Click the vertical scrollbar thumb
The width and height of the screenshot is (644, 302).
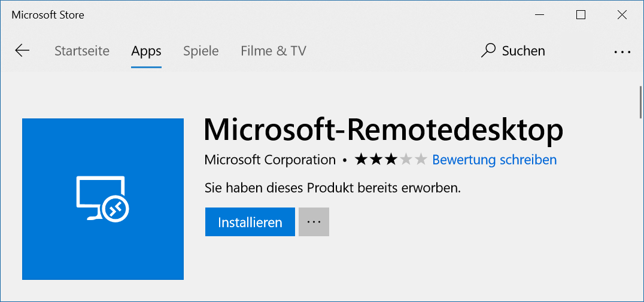coord(640,102)
